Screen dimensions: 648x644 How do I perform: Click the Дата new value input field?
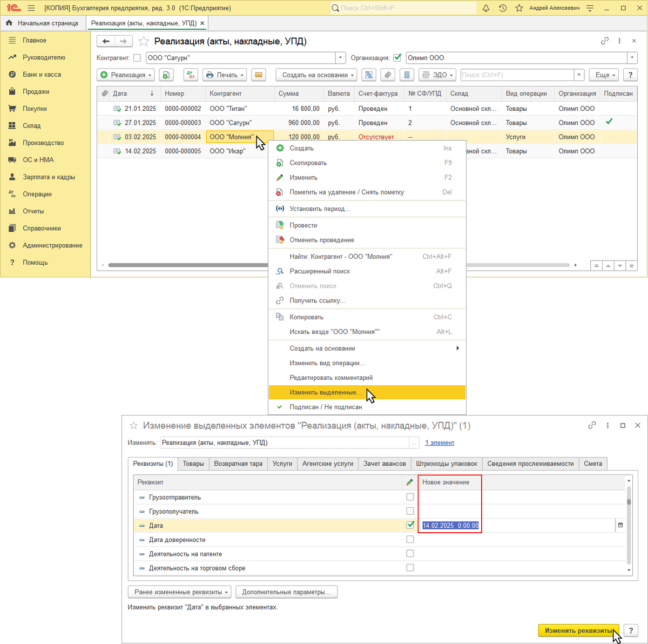[518, 525]
